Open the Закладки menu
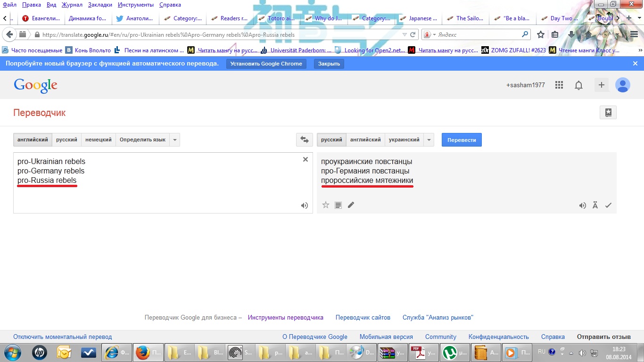 100,5
